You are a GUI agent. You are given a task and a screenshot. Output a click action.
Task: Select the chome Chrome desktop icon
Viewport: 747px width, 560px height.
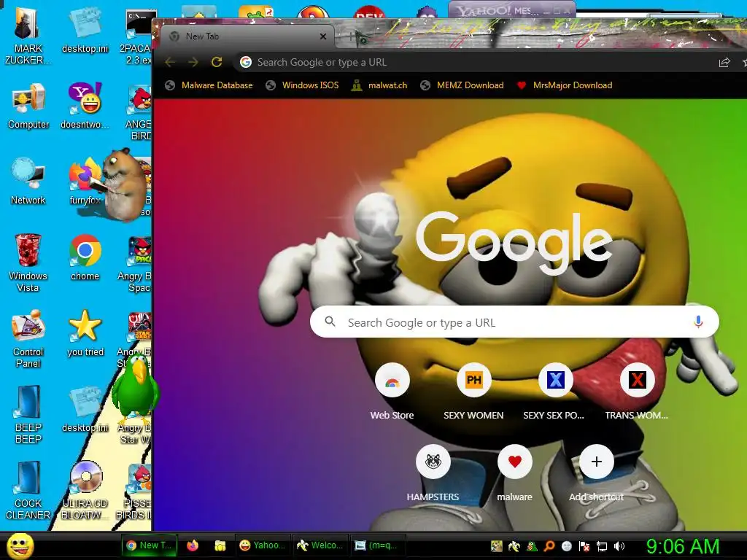(x=85, y=257)
